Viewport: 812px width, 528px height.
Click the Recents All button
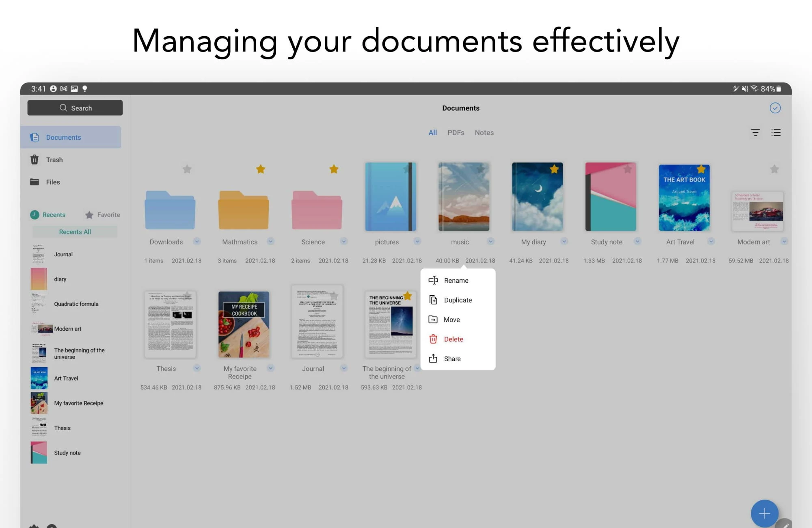pyautogui.click(x=75, y=232)
